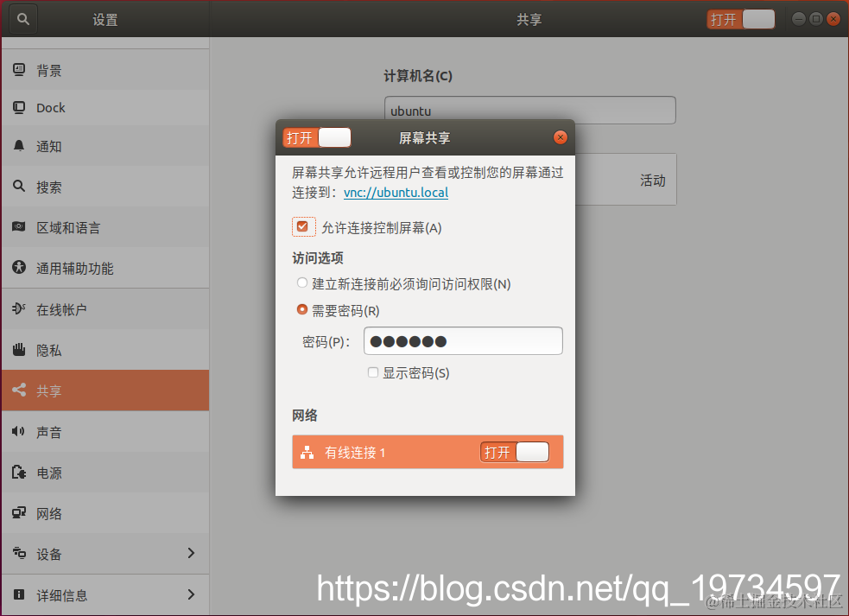
Task: Minimize the Settings window
Action: pos(799,19)
